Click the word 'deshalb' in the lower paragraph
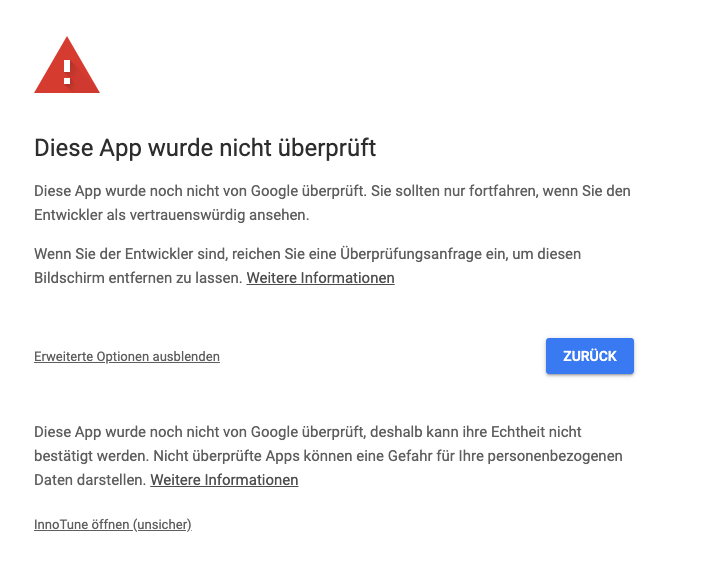The image size is (701, 575). [398, 432]
